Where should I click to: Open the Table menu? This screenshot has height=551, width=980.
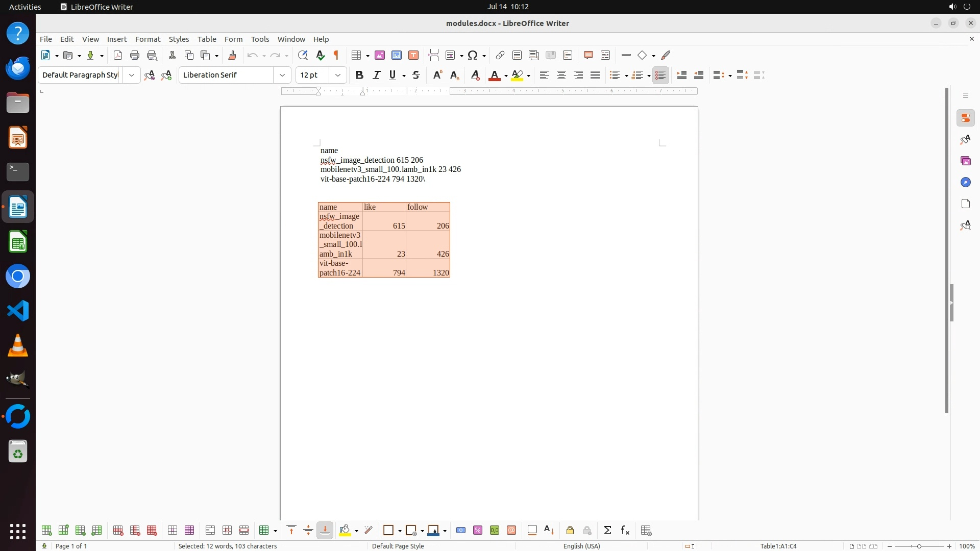pyautogui.click(x=207, y=39)
